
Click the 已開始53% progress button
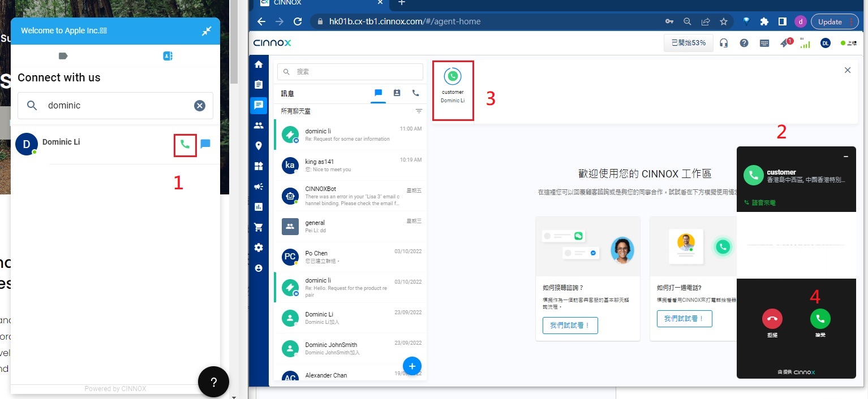tap(688, 43)
